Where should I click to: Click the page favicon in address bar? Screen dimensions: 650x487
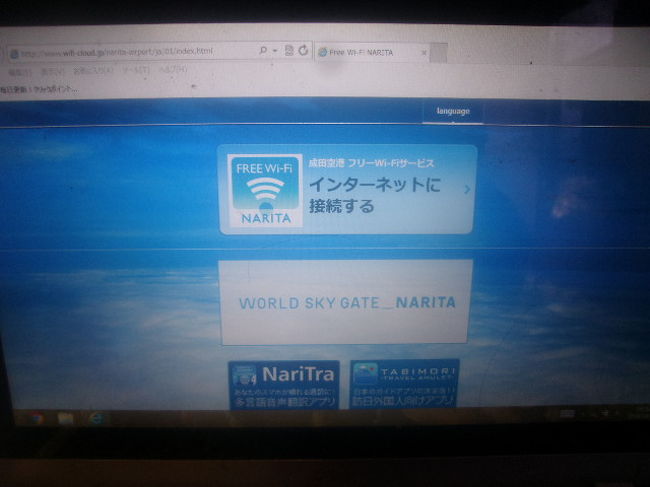15,54
